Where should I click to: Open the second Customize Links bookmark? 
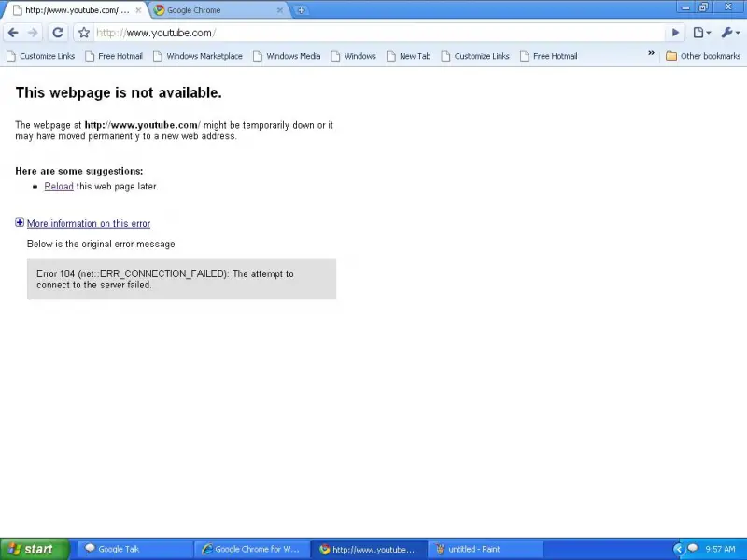(x=476, y=56)
